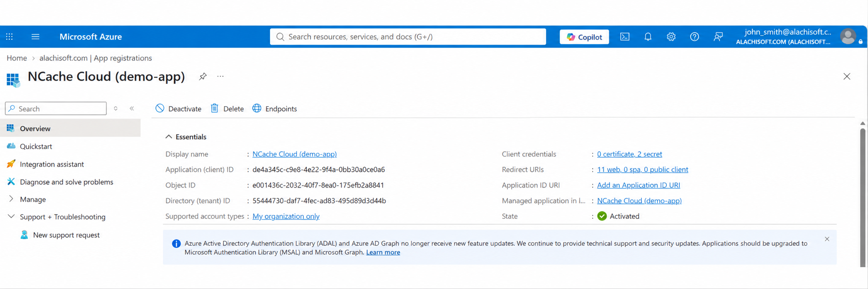Dismiss the ADAL info banner
This screenshot has width=868, height=289.
point(827,239)
